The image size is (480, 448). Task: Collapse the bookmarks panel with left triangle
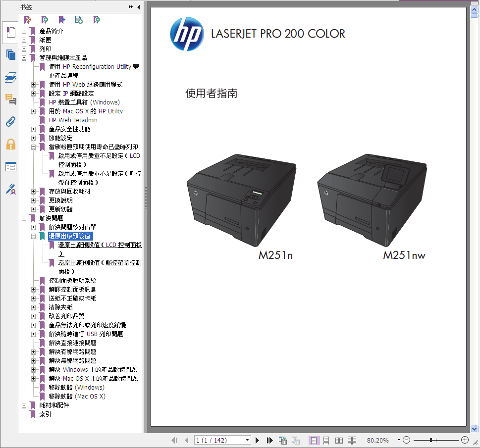[138, 7]
